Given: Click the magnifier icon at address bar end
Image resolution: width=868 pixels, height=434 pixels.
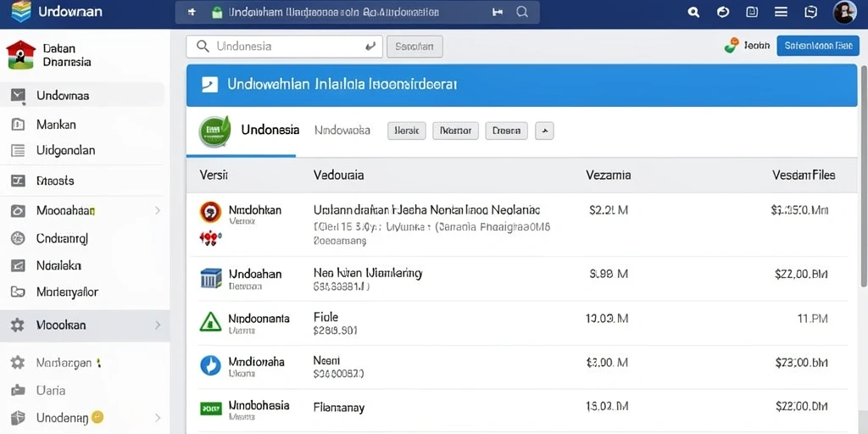Looking at the screenshot, I should (522, 12).
